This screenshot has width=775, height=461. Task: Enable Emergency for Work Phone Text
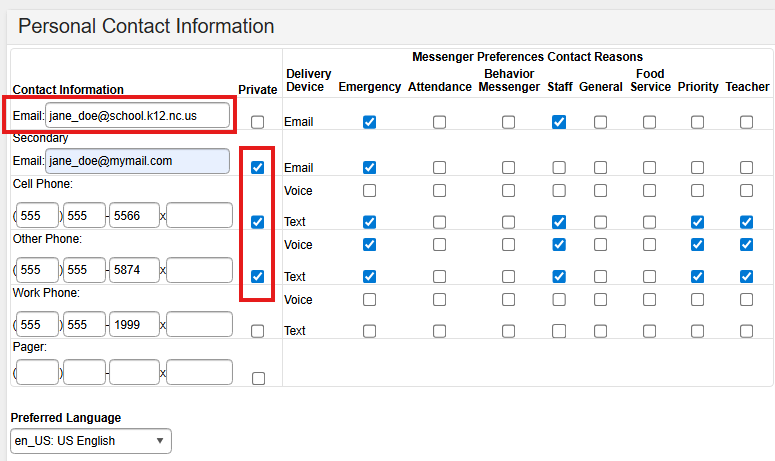370,331
